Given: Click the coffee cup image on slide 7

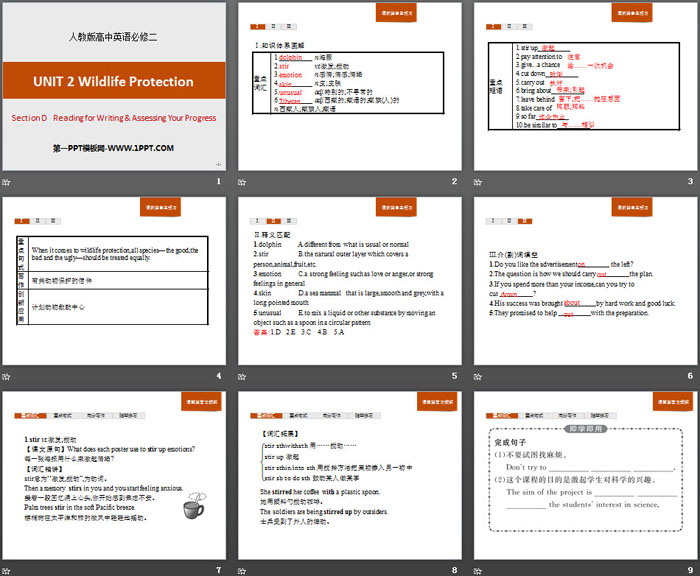Looking at the screenshot, I should coord(189,511).
